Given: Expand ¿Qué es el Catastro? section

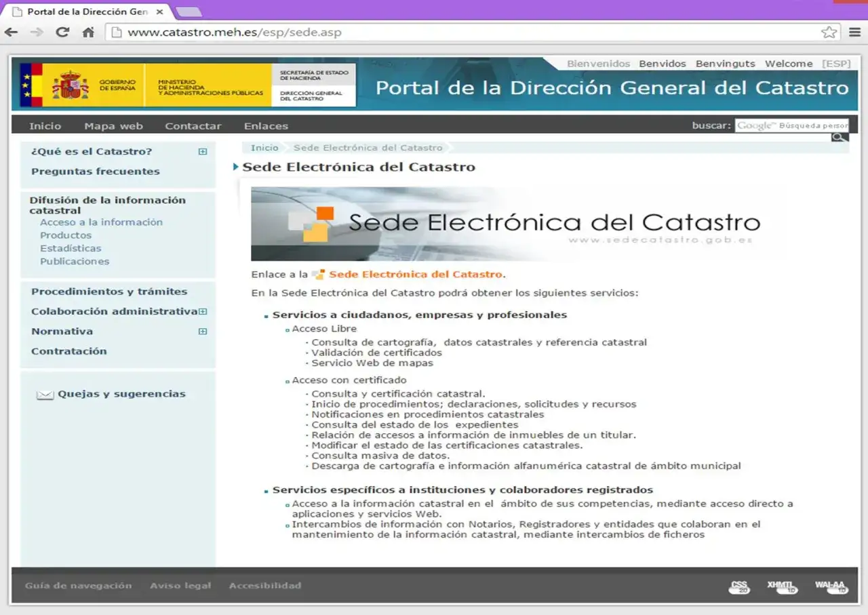Looking at the screenshot, I should pos(202,152).
